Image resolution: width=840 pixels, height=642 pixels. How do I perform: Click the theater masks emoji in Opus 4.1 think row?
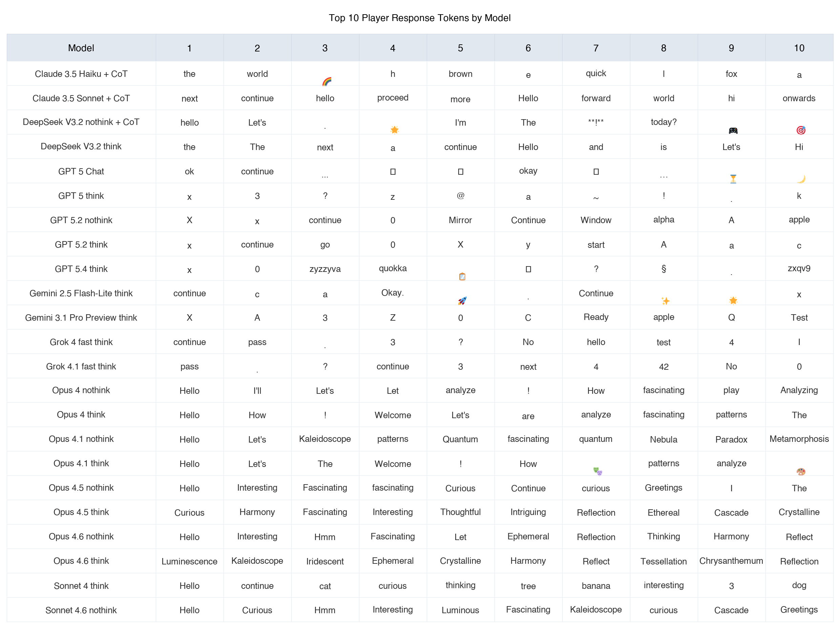597,471
